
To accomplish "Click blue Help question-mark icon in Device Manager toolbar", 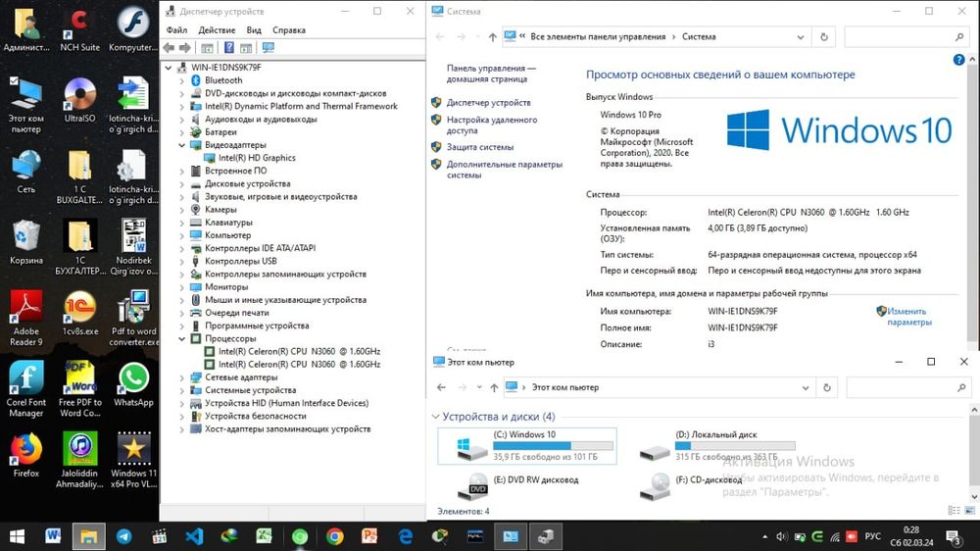I will point(229,47).
